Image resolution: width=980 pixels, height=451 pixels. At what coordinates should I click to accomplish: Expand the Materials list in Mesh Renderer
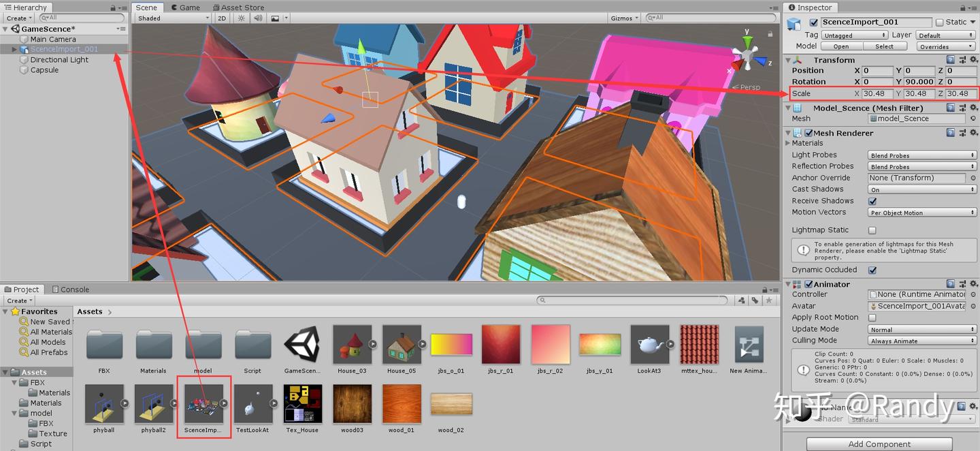click(x=788, y=143)
